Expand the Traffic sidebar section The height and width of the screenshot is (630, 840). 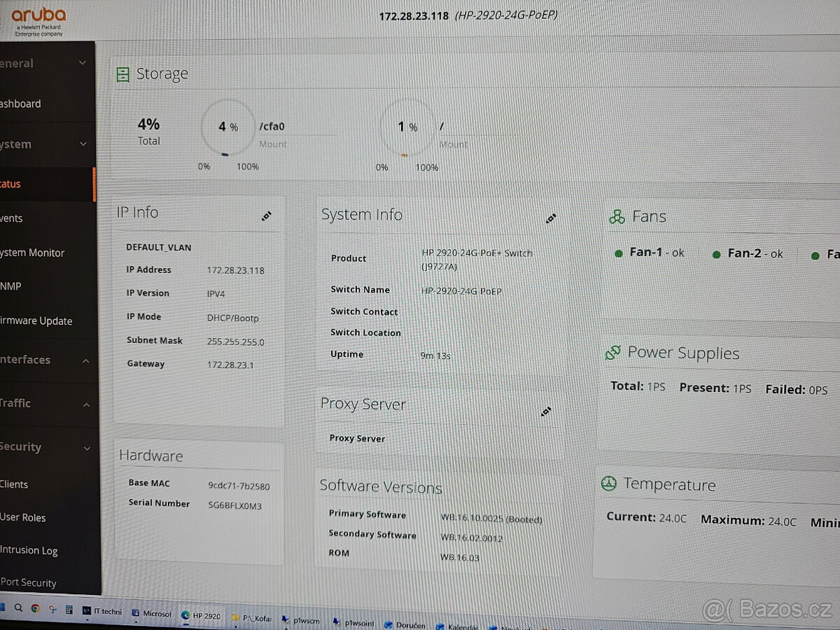pyautogui.click(x=85, y=403)
